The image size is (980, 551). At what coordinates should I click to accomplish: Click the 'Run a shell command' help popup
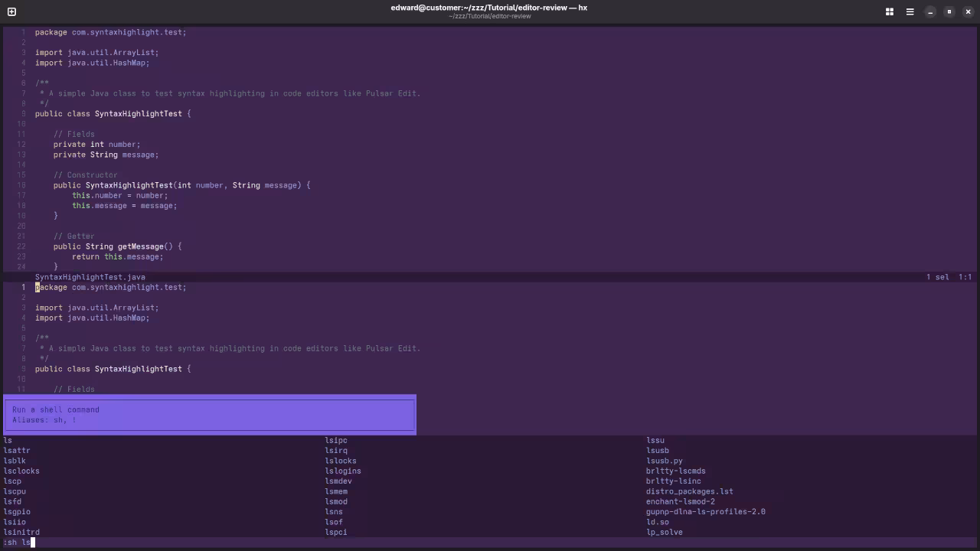tap(210, 415)
